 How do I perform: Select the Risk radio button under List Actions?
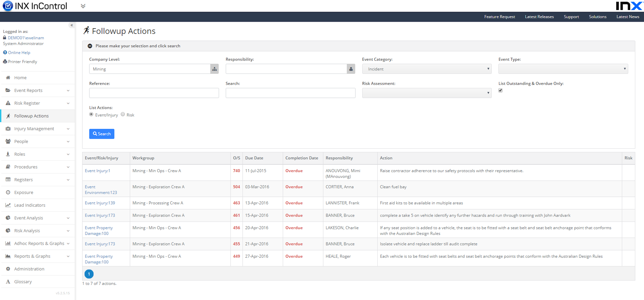pos(123,114)
